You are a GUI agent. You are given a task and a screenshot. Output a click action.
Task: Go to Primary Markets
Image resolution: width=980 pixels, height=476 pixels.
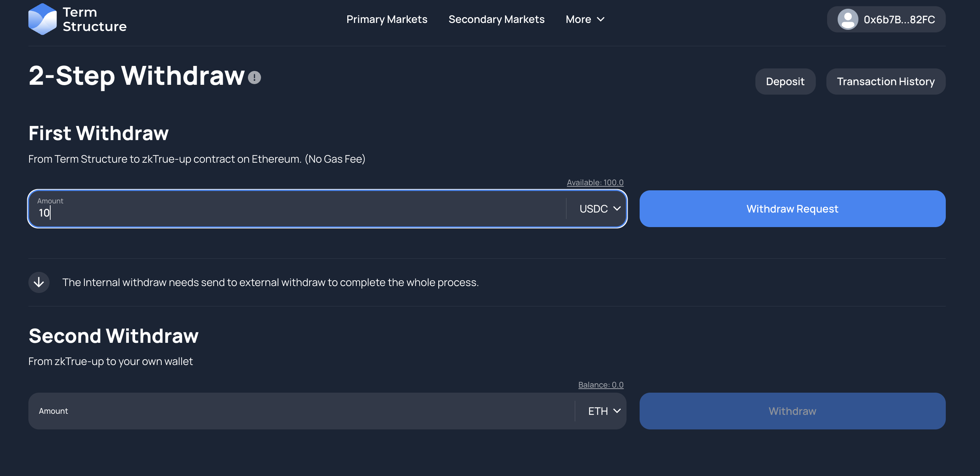[387, 19]
